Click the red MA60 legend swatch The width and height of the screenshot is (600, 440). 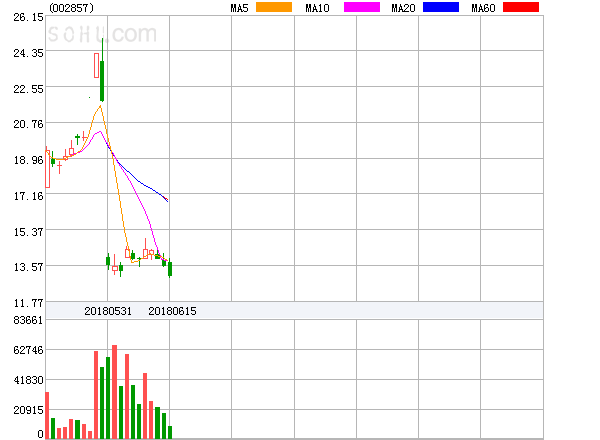tap(521, 7)
